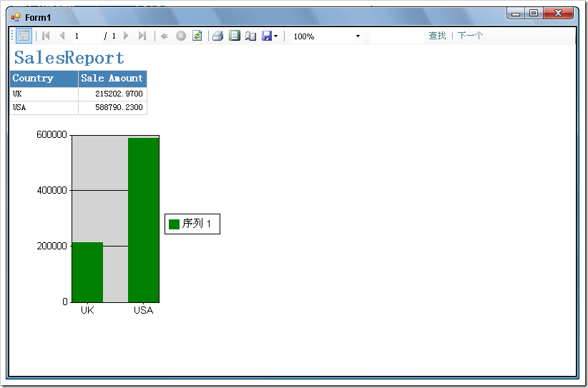Click the 序列 1 legend label
This screenshot has height=388, width=588.
pyautogui.click(x=197, y=224)
